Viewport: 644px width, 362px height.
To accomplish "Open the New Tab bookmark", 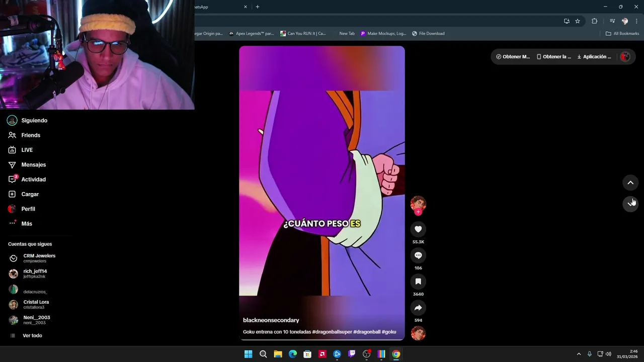I will pyautogui.click(x=347, y=34).
